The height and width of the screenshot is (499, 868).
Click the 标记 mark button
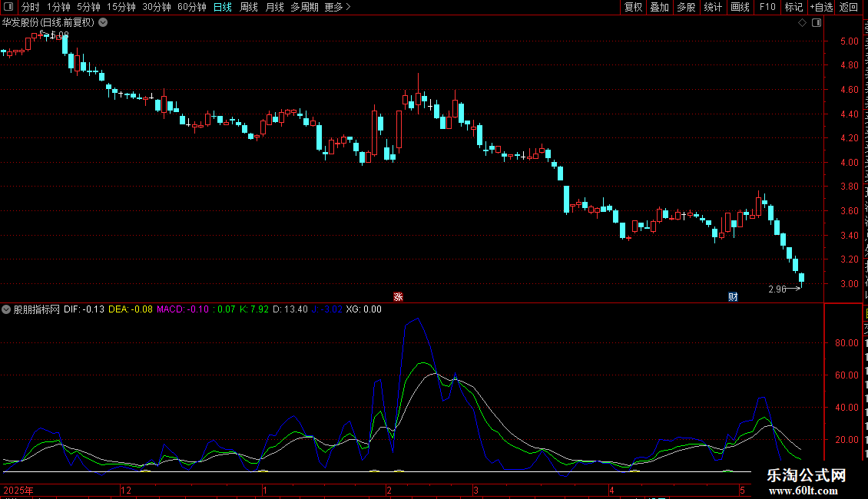coord(793,7)
